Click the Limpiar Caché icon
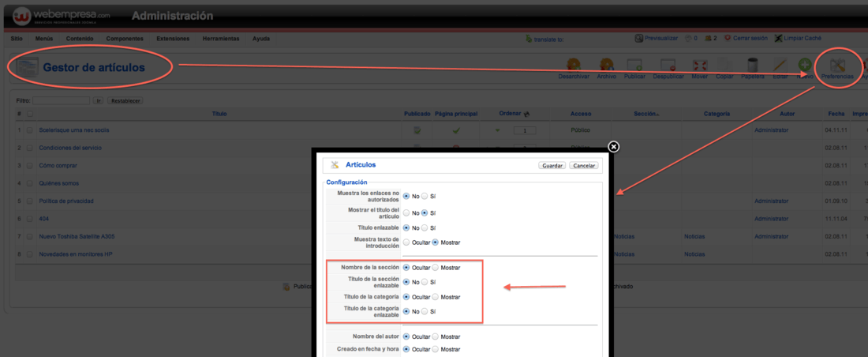 tap(778, 38)
